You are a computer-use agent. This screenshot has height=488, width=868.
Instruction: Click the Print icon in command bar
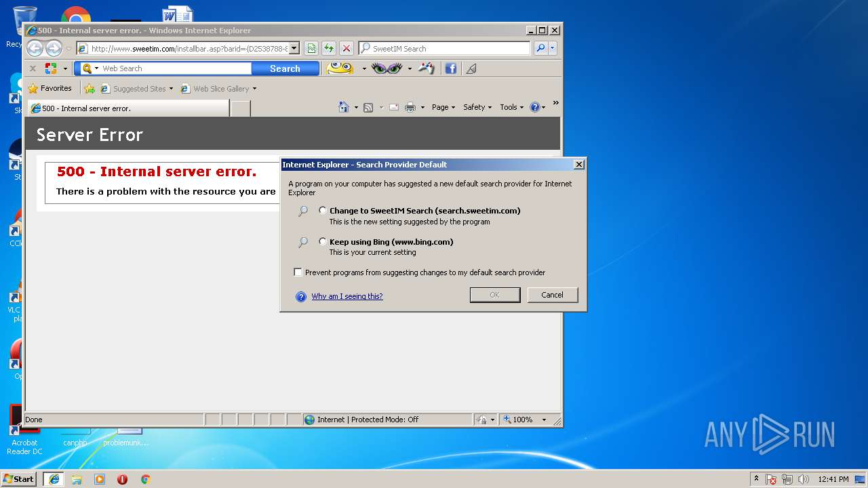pyautogui.click(x=410, y=107)
